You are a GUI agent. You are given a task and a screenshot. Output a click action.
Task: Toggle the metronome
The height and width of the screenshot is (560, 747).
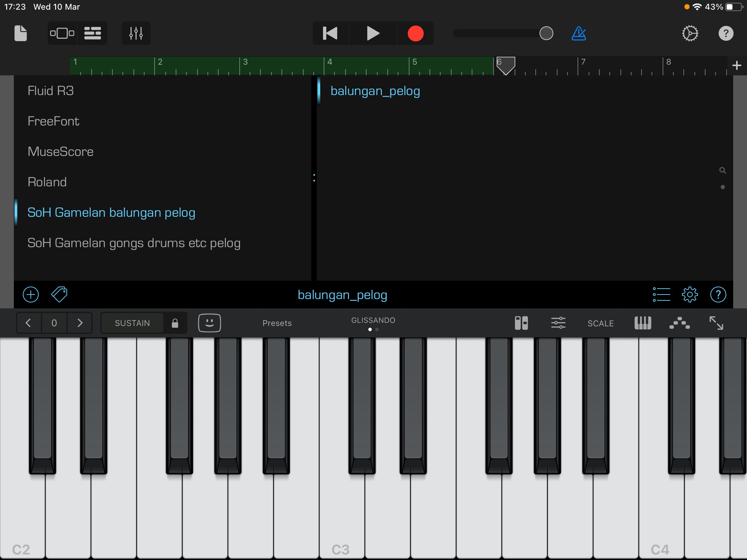point(579,33)
